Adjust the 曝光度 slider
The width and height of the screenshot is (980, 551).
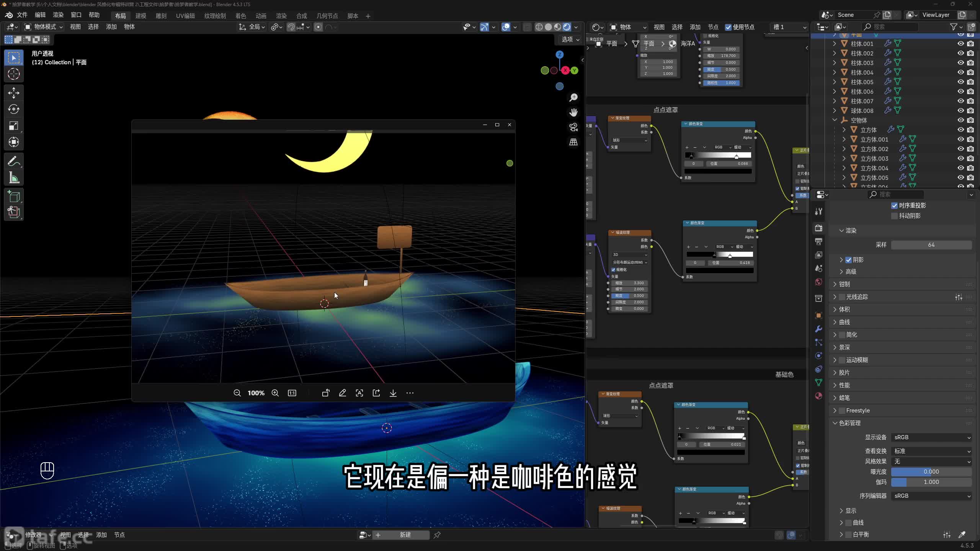[931, 472]
